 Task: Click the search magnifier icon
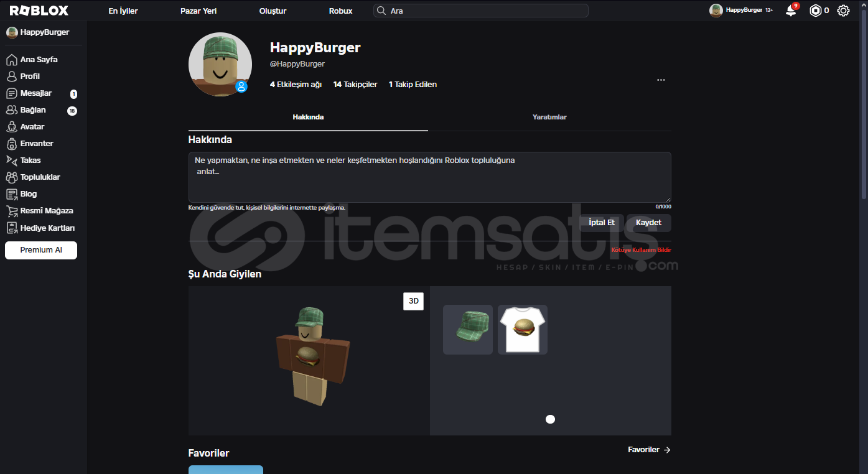click(x=381, y=11)
